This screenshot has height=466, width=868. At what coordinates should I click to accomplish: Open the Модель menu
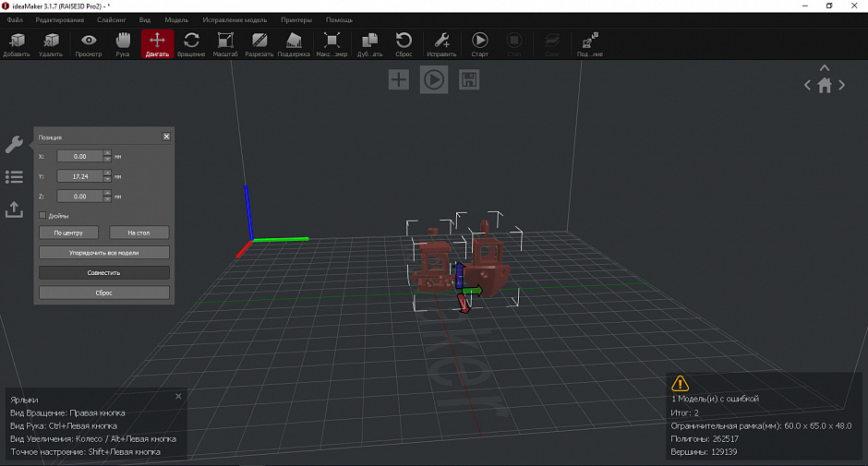tap(176, 20)
